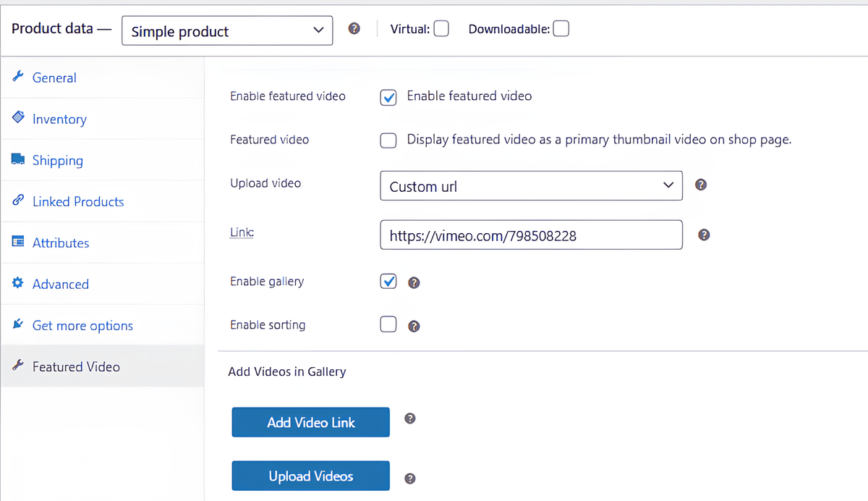Switch to the Linked Products tab
Image resolution: width=868 pixels, height=501 pixels.
(78, 202)
